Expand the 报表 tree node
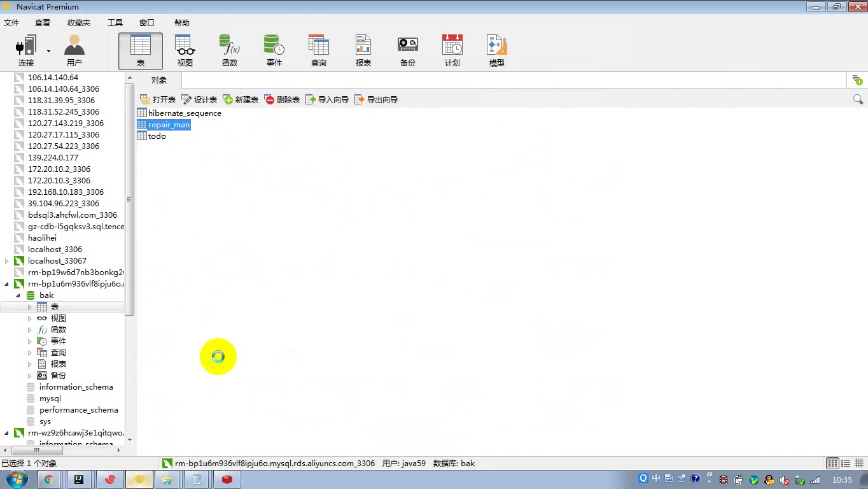Image resolution: width=868 pixels, height=489 pixels. [x=29, y=364]
